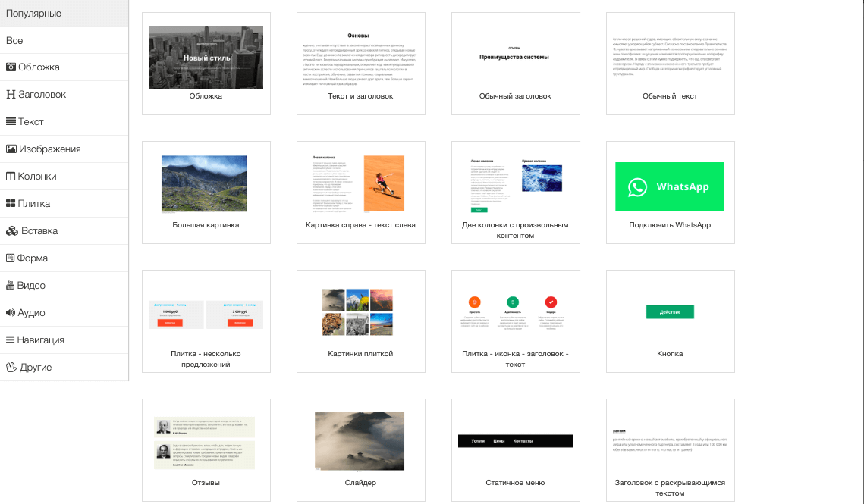Viewport: 864px width, 504px height.
Task: Open the Навигация category label
Action: click(40, 340)
